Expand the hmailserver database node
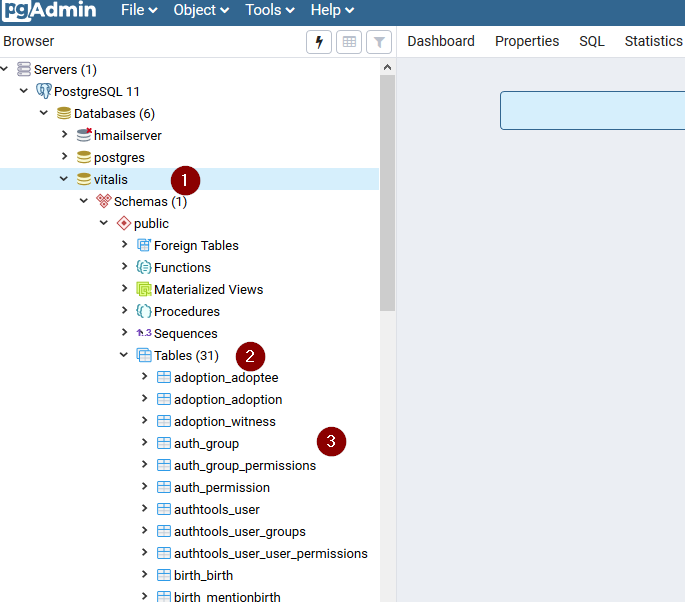 click(x=64, y=134)
